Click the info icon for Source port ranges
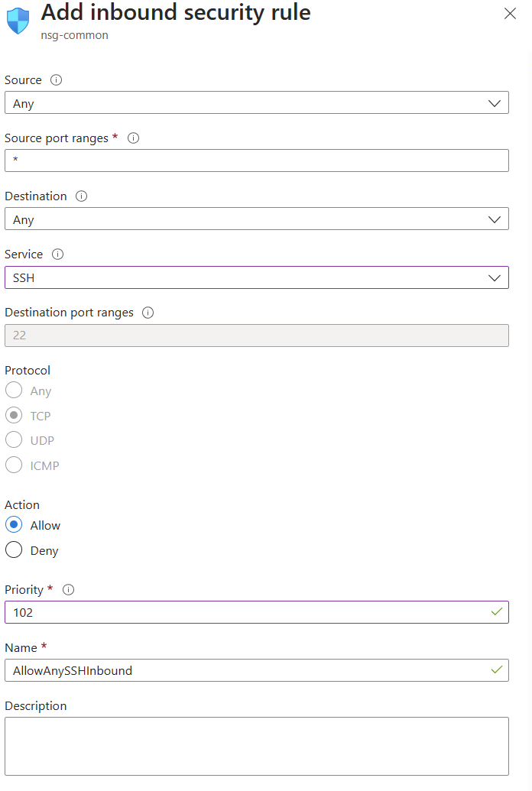The width and height of the screenshot is (532, 791). (133, 138)
